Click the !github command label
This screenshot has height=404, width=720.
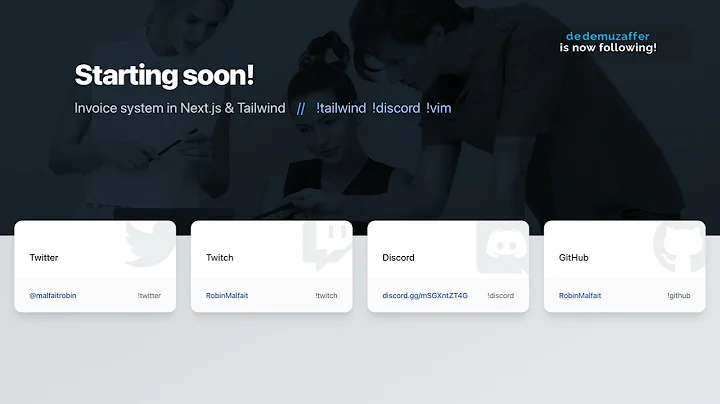pyautogui.click(x=679, y=296)
